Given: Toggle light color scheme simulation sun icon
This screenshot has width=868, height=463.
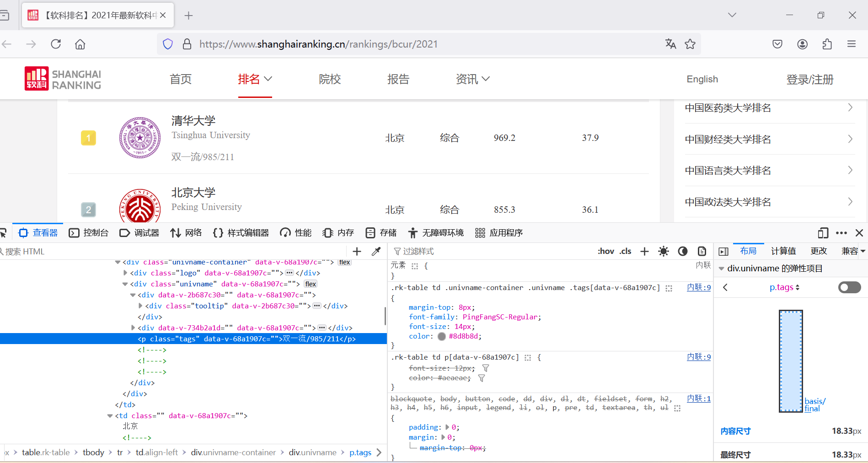Looking at the screenshot, I should click(x=664, y=251).
